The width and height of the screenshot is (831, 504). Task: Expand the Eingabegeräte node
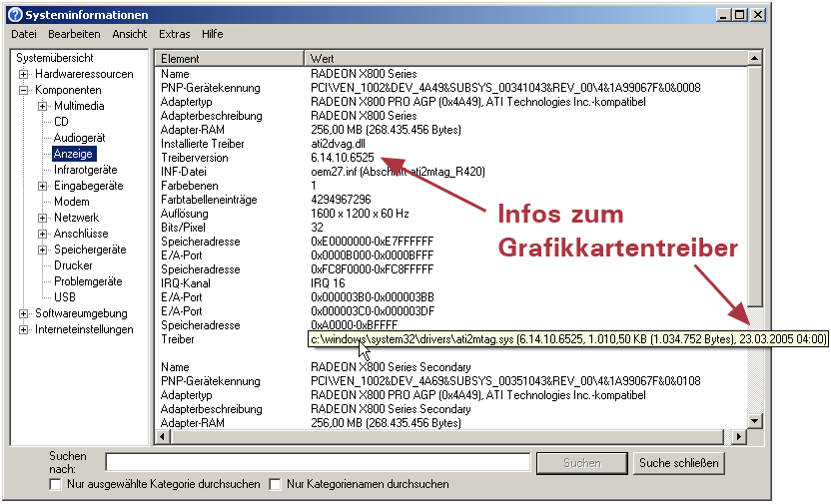[42, 186]
